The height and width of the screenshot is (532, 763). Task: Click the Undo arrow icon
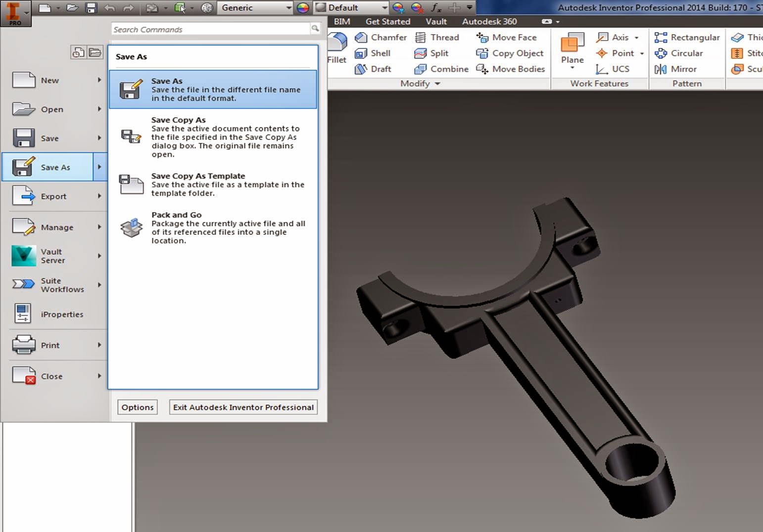point(109,7)
